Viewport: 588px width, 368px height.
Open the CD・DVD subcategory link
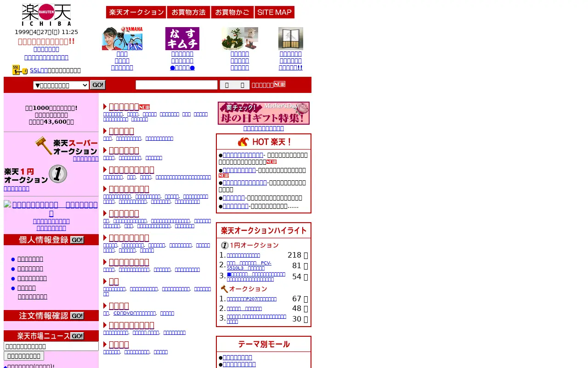(135, 313)
